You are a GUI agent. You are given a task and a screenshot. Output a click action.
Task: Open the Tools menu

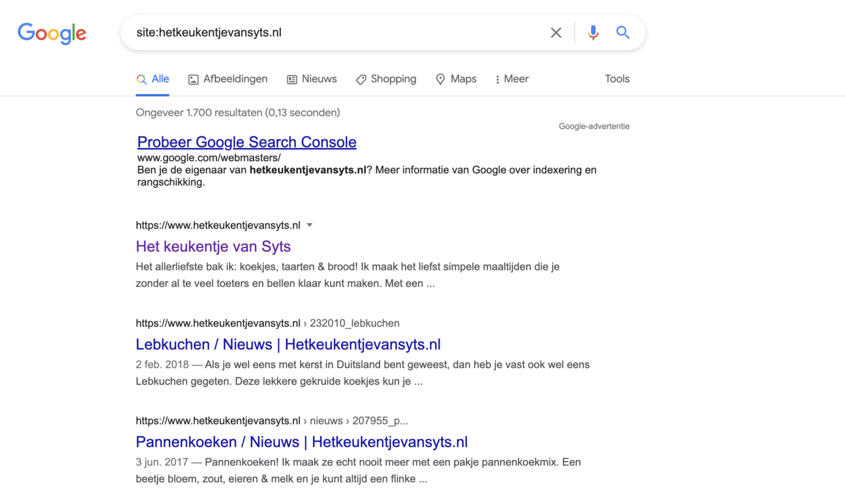[616, 79]
